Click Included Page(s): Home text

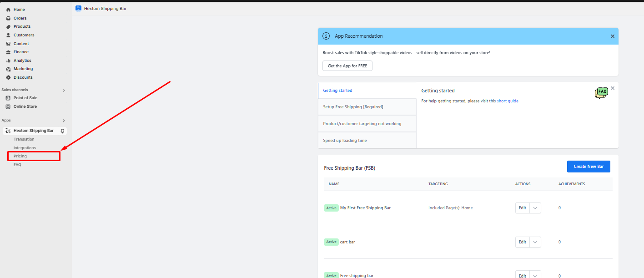(x=451, y=208)
